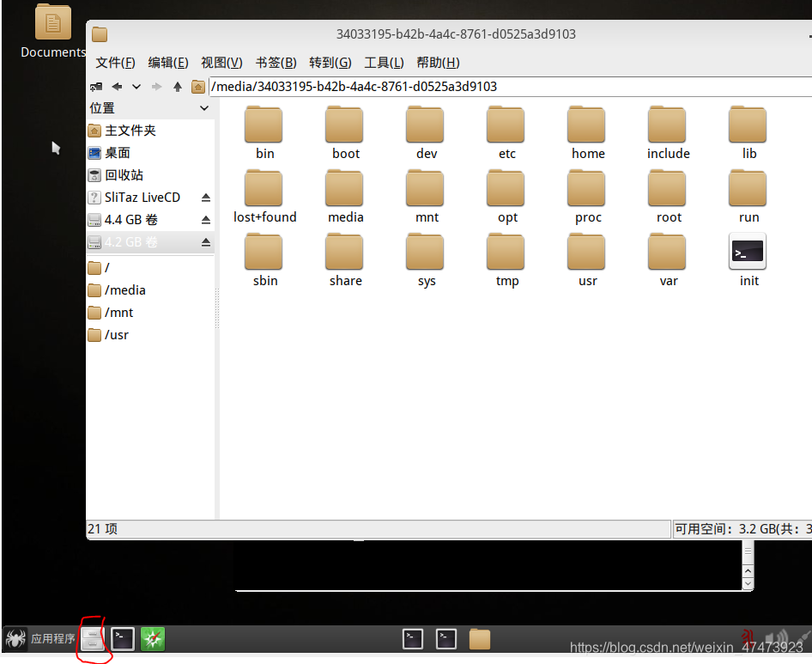Go to /usr bookmark in sidebar
The width and height of the screenshot is (812, 664).
click(150, 335)
